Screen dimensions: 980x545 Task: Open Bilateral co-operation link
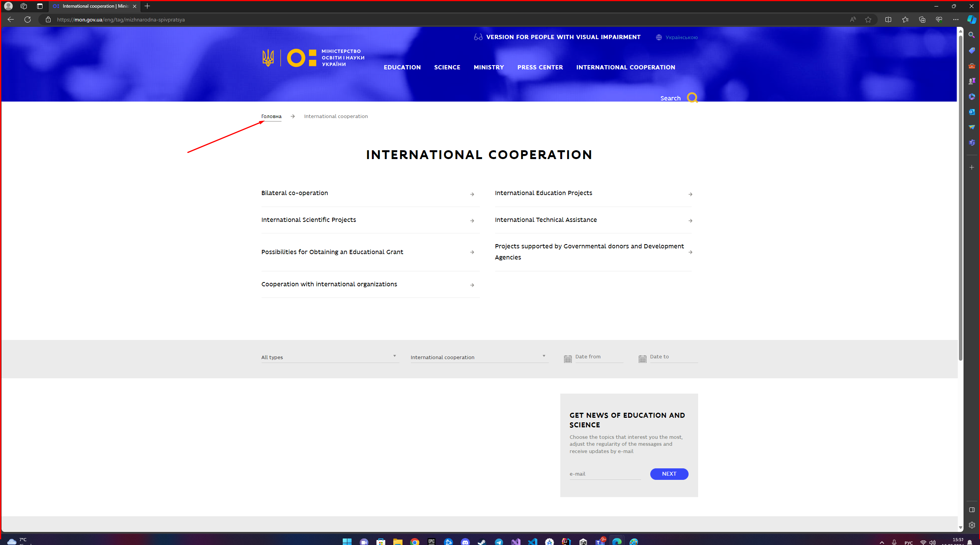click(x=294, y=193)
